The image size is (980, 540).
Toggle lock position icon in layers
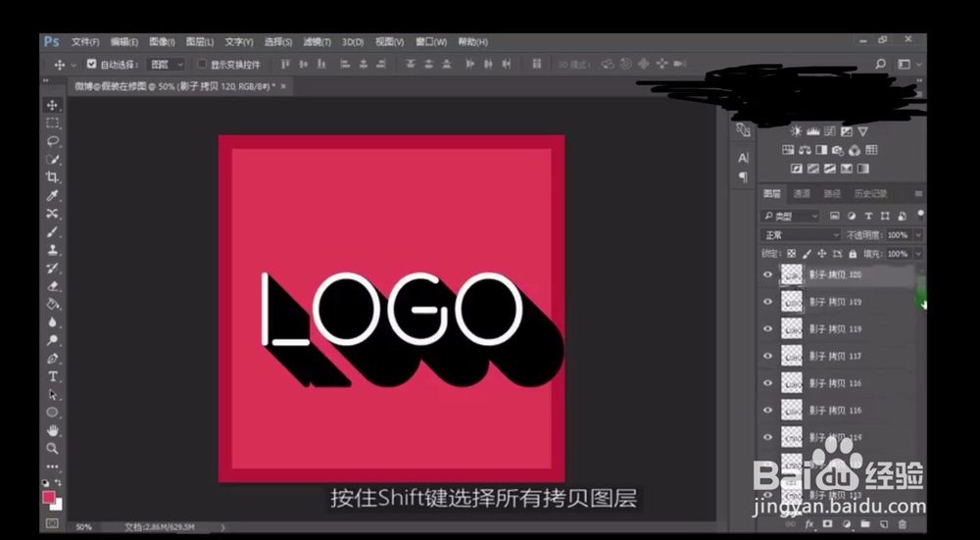(x=822, y=254)
